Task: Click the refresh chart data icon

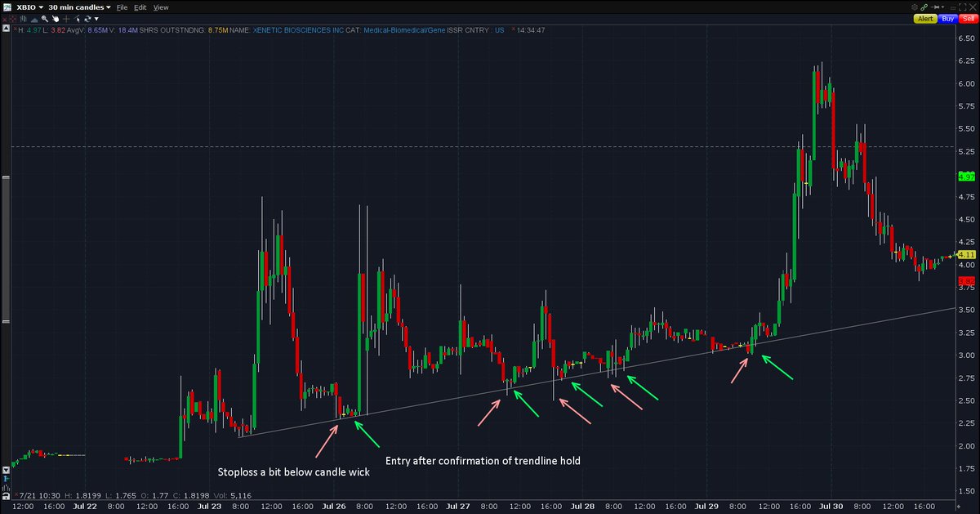Action: (x=87, y=19)
